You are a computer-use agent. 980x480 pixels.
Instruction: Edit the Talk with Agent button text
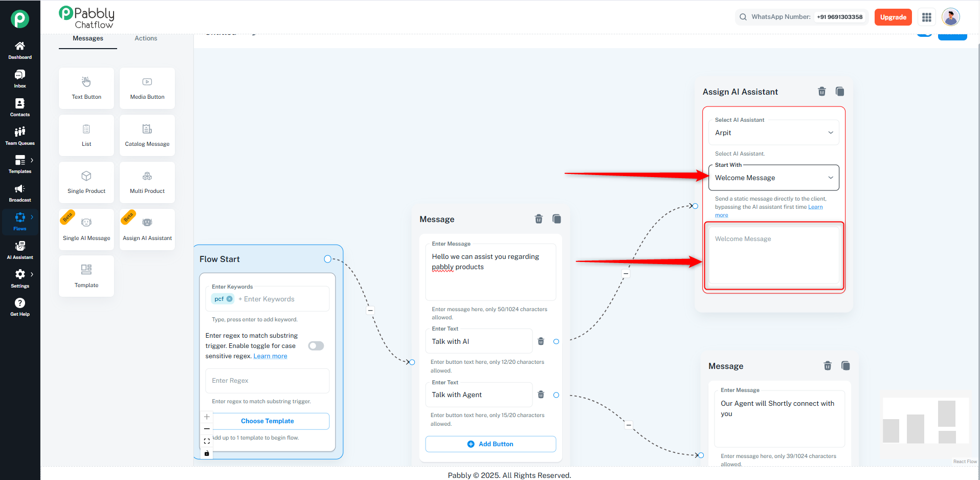pos(479,395)
